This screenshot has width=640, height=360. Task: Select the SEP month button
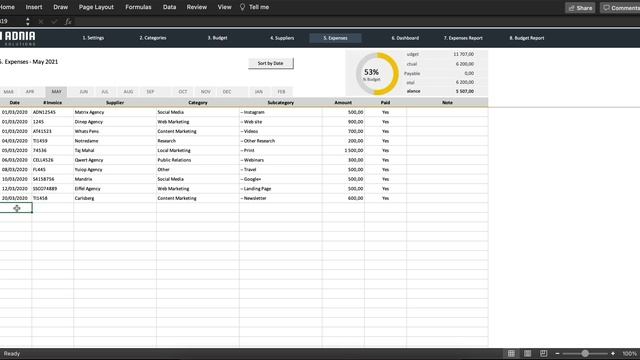[150, 92]
